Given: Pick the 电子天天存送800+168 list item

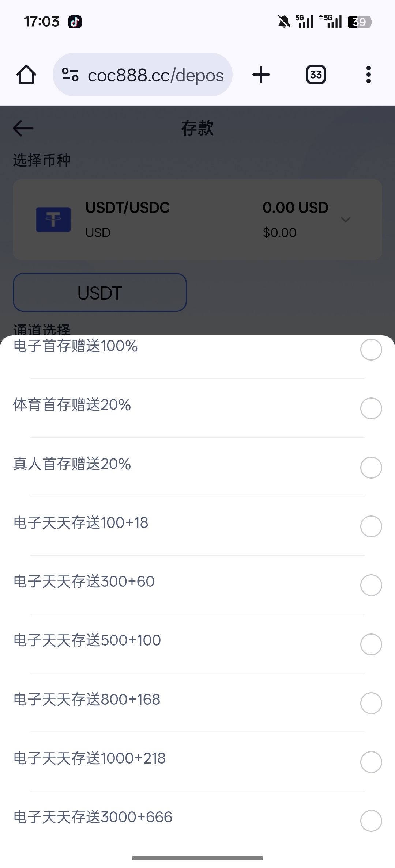Looking at the screenshot, I should click(x=87, y=700).
